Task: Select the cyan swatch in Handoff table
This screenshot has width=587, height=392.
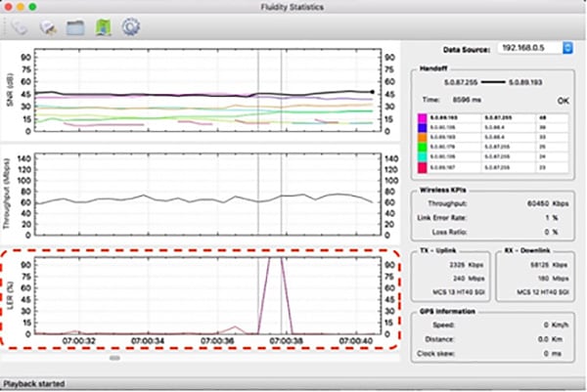Action: click(423, 157)
